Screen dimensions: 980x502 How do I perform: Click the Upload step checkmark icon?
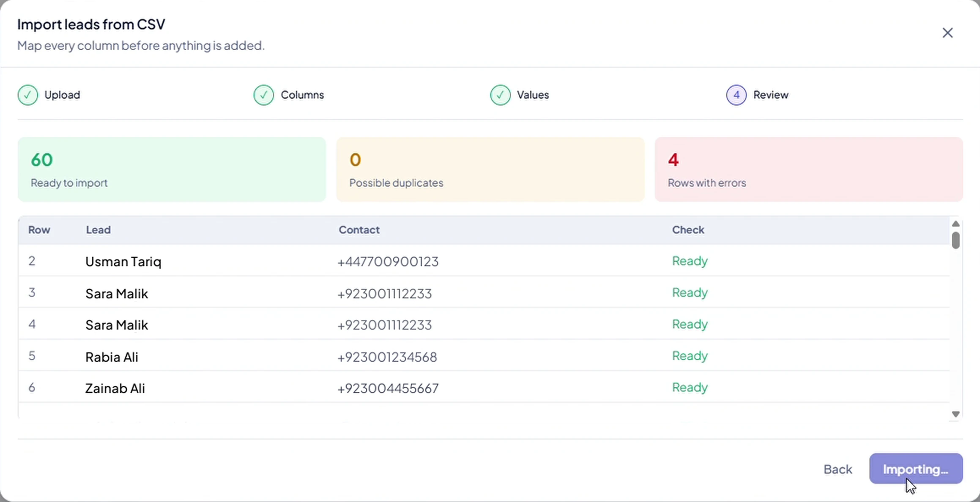click(x=28, y=95)
